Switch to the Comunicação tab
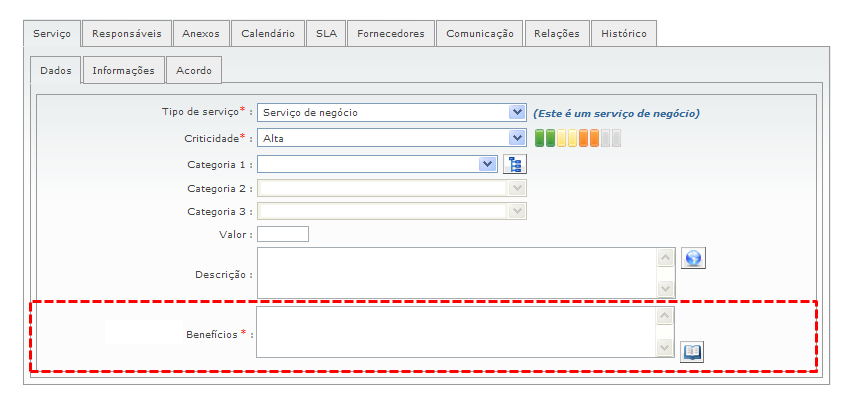This screenshot has height=396, width=850. point(480,34)
